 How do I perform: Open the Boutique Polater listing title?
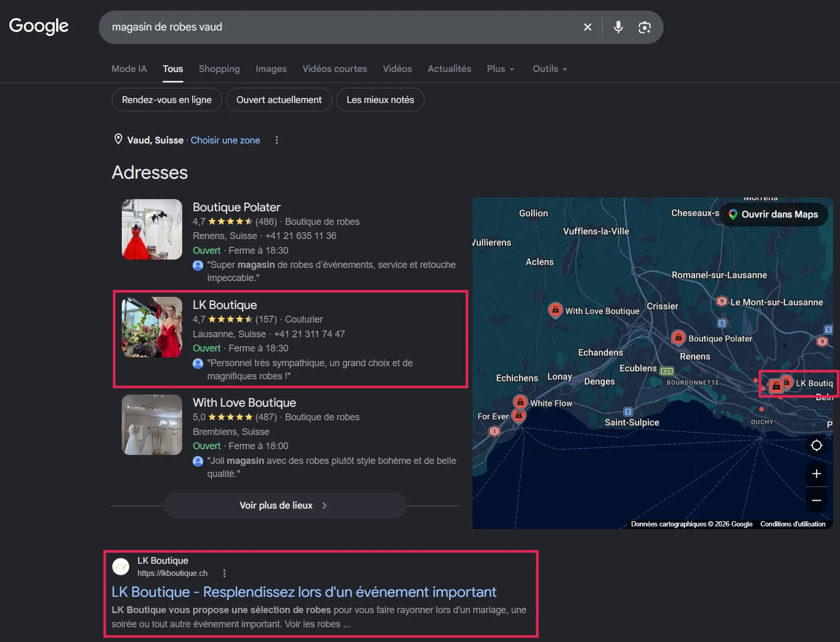point(236,207)
